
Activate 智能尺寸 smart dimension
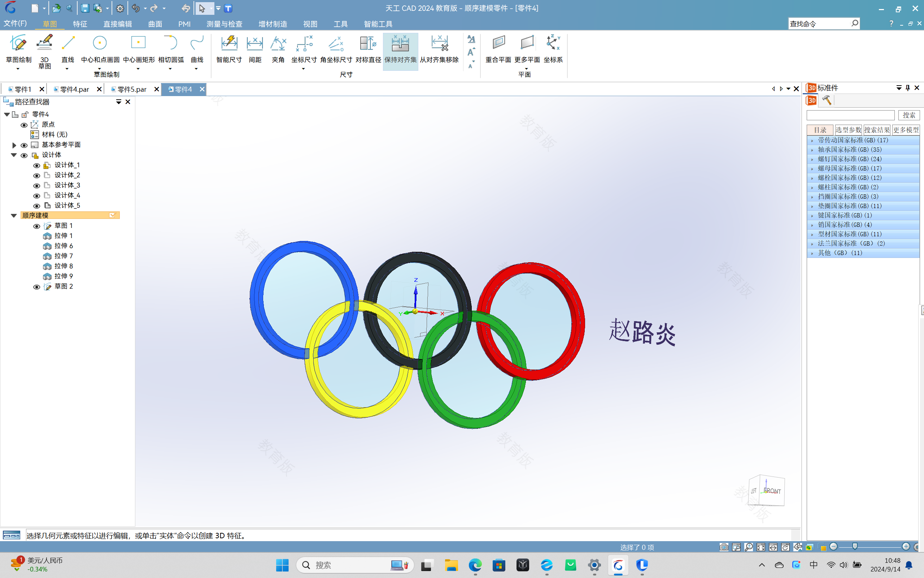[x=229, y=49]
